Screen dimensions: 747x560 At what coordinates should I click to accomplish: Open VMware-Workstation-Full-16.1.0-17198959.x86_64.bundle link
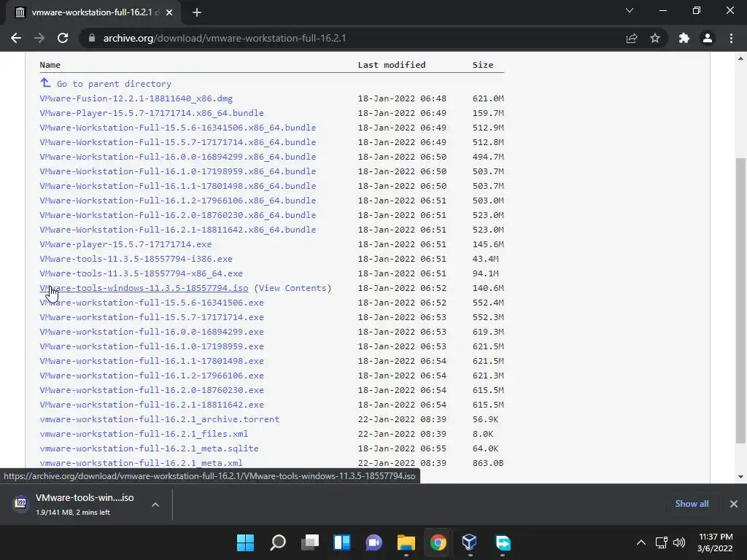click(178, 171)
